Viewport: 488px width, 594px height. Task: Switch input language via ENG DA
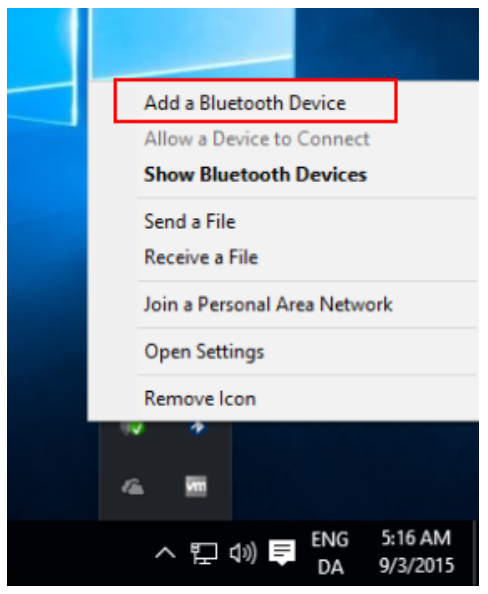(x=330, y=553)
